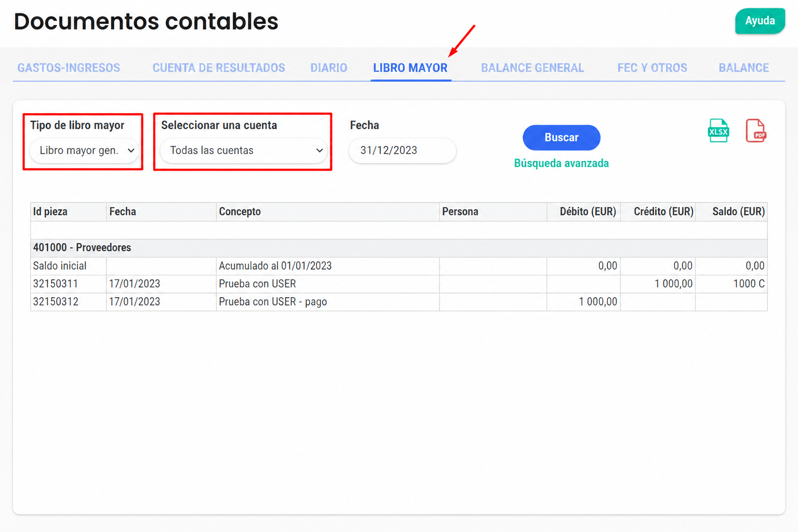Select the LIBRO MAYOR tab
This screenshot has height=532, width=798.
(410, 68)
